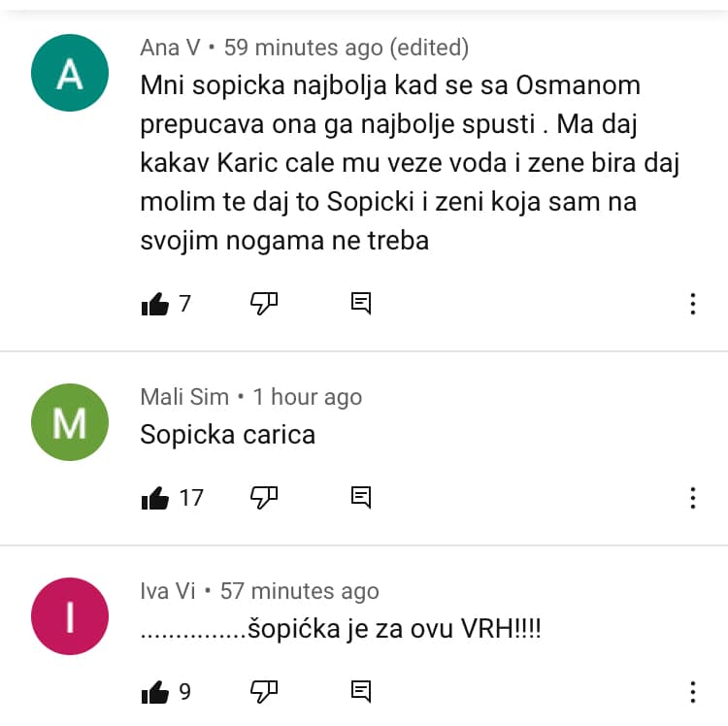Like Ana V's comment with thumbs up
Image resolution: width=728 pixels, height=726 pixels.
(x=155, y=304)
